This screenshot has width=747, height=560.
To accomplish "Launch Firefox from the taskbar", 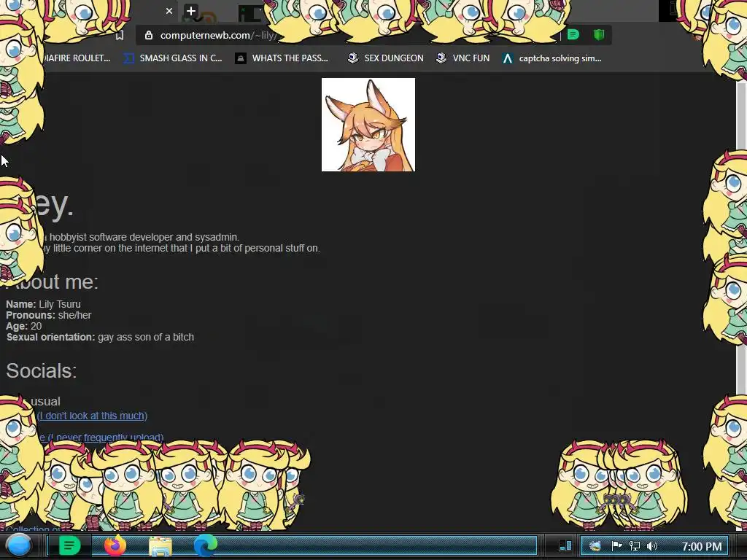I will pos(115,545).
